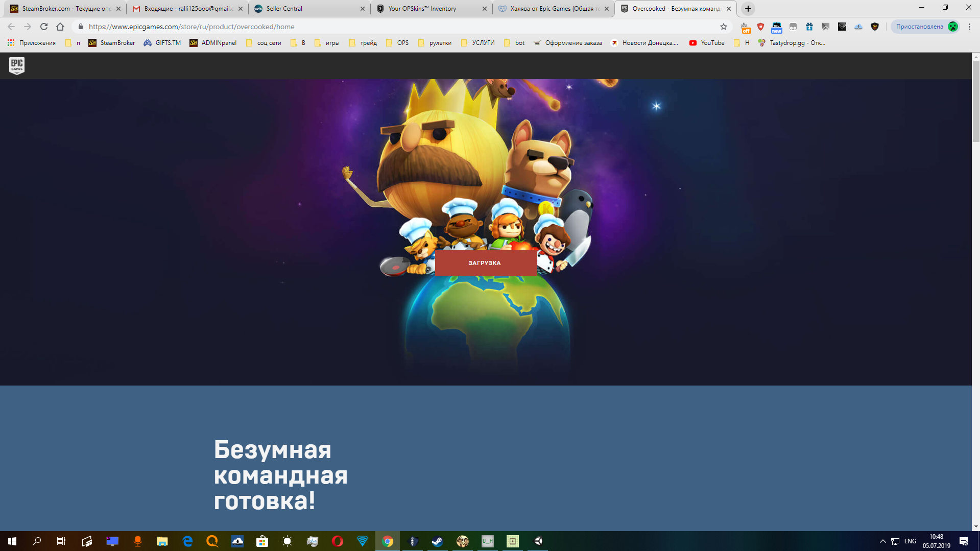The height and width of the screenshot is (551, 980).
Task: Open the taskbar clock and calendar
Action: 937,541
